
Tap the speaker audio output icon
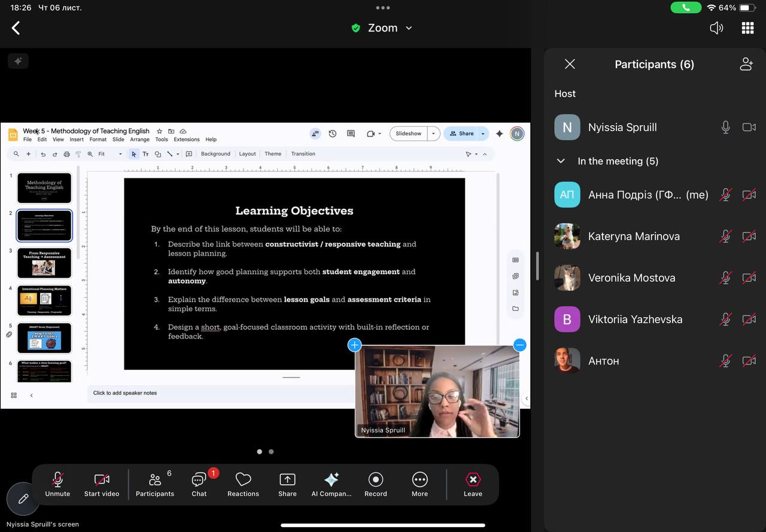tap(716, 28)
